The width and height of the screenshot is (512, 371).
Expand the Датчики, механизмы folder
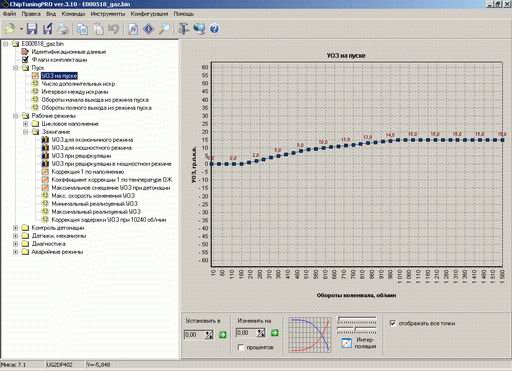(16, 236)
